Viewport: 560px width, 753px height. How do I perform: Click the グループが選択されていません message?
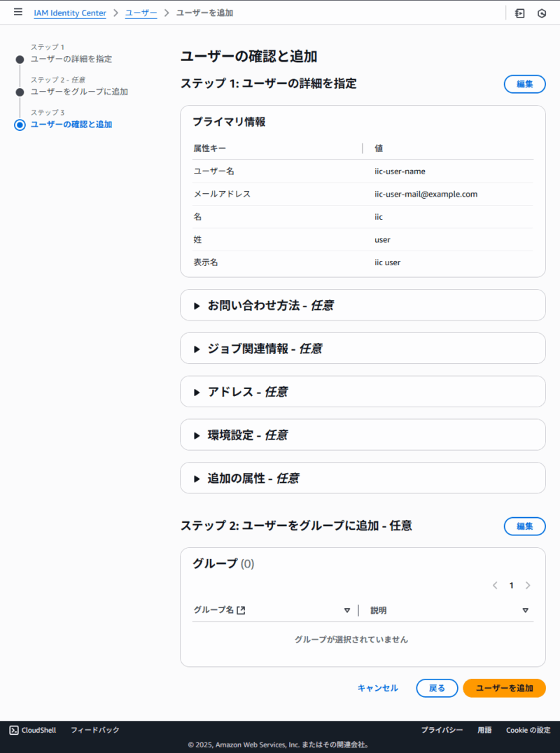(x=351, y=640)
